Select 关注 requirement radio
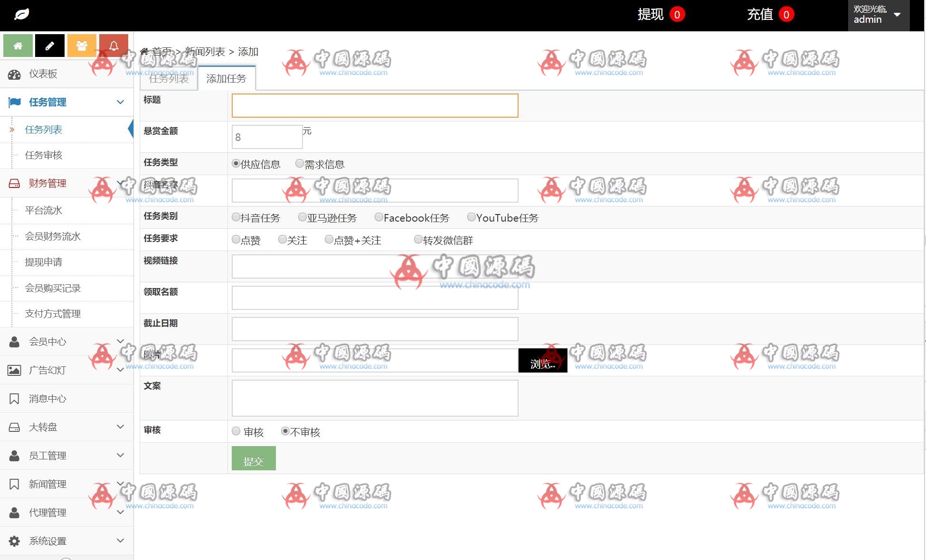Viewport: 926px width, 560px height. pyautogui.click(x=283, y=239)
